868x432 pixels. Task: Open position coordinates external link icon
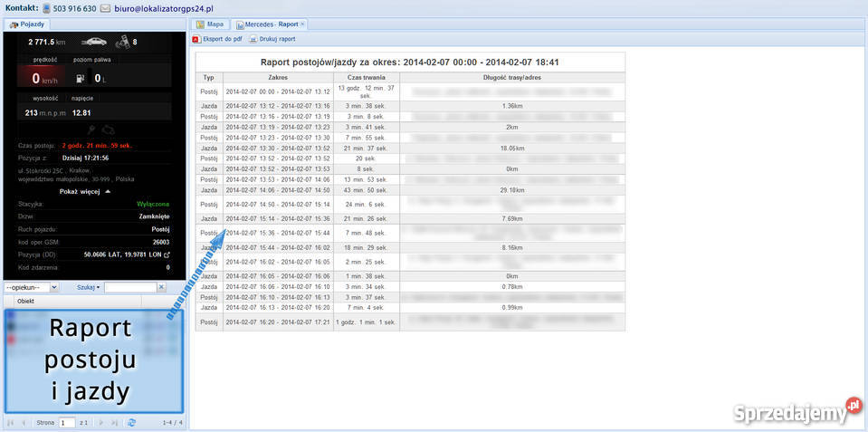(x=166, y=255)
